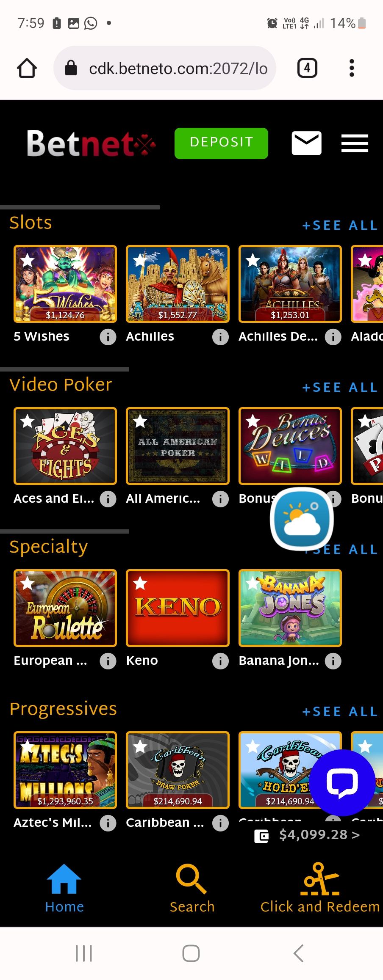383x980 pixels.
Task: Expand Slots with See All
Action: point(340,226)
